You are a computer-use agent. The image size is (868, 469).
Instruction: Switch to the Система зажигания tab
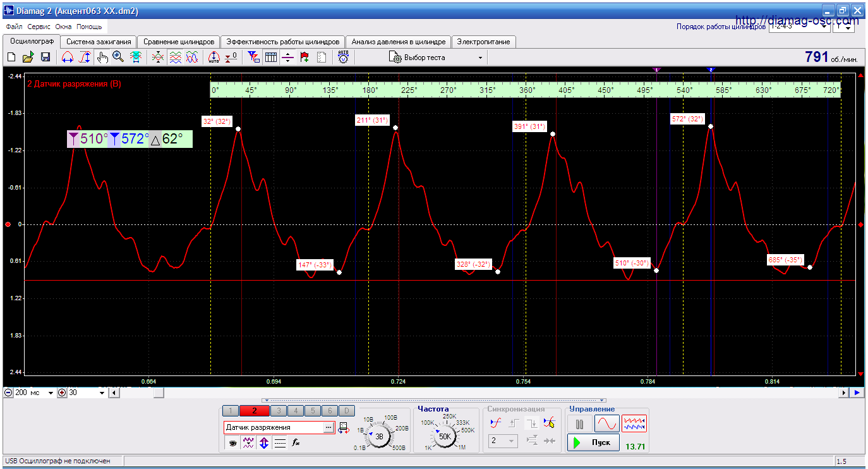pyautogui.click(x=99, y=42)
